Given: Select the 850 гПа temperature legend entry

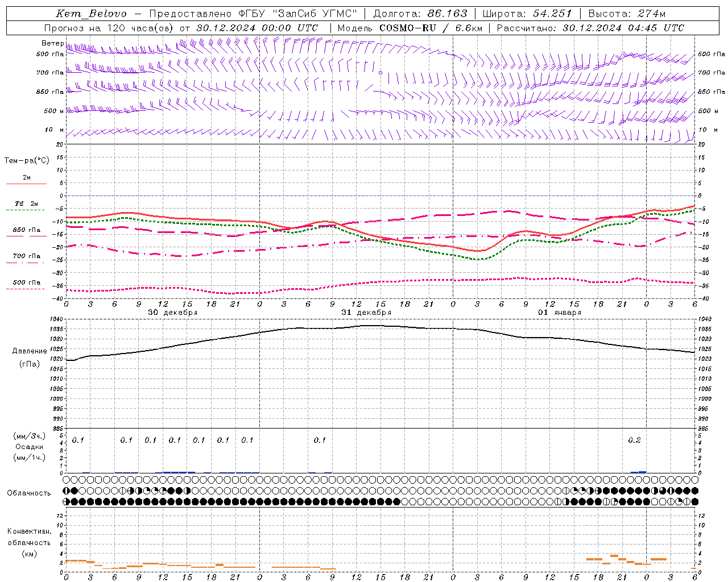Looking at the screenshot, I should [26, 230].
